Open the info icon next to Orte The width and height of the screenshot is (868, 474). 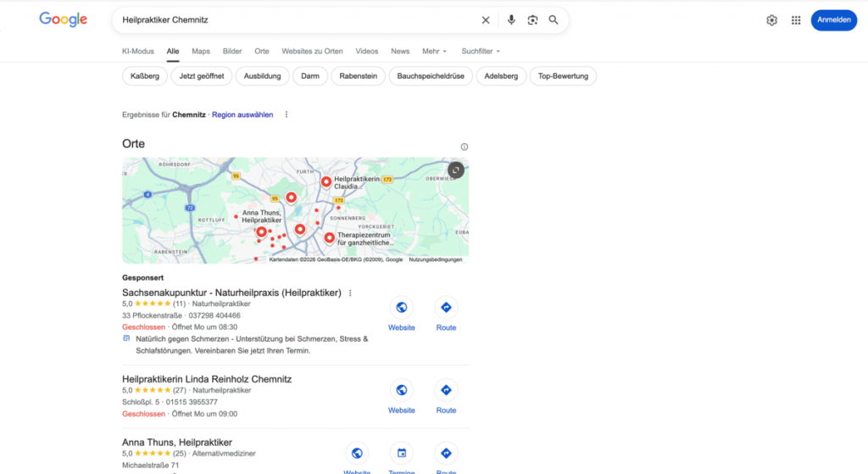pos(465,147)
